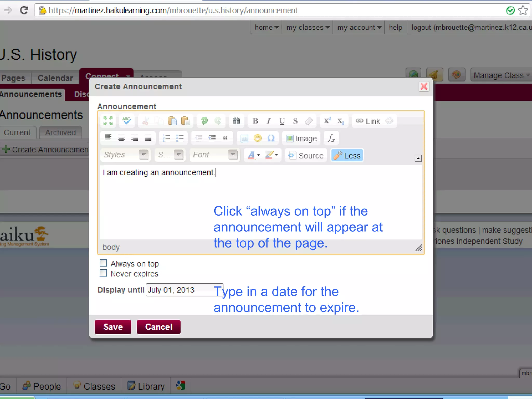Click the Paste clipboard icon
This screenshot has width=532, height=399.
(x=172, y=121)
